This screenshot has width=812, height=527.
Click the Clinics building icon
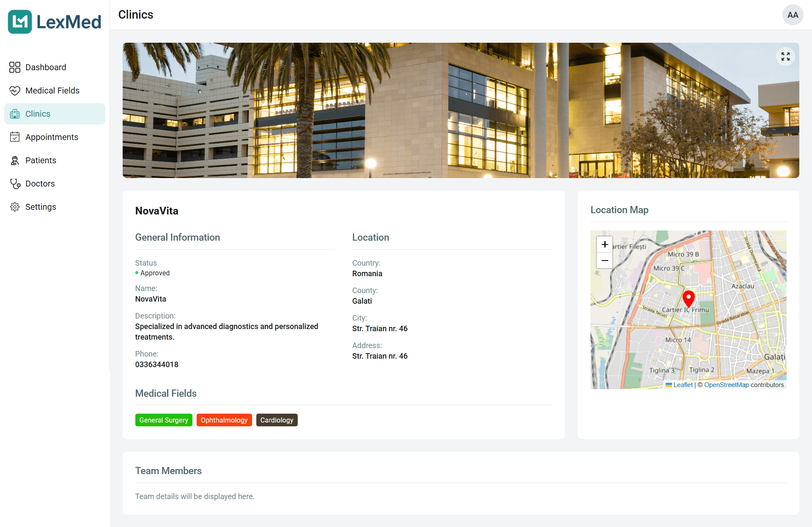(x=15, y=114)
